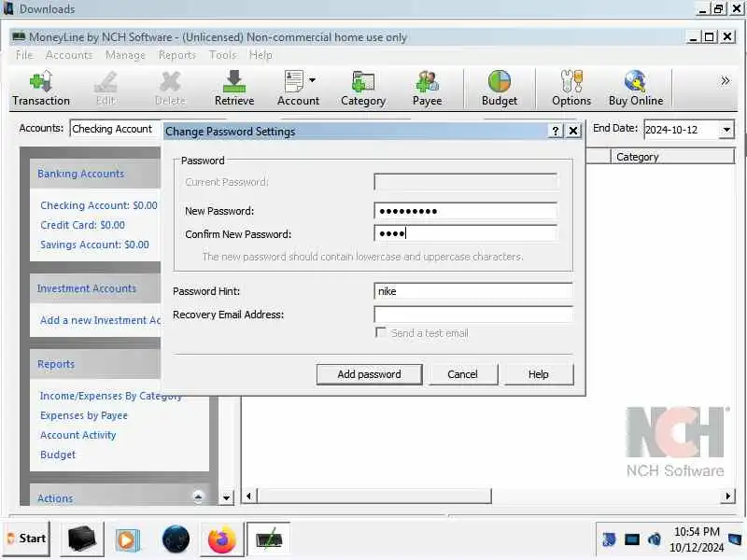Image resolution: width=747 pixels, height=560 pixels.
Task: Click the Start button
Action: (27, 539)
